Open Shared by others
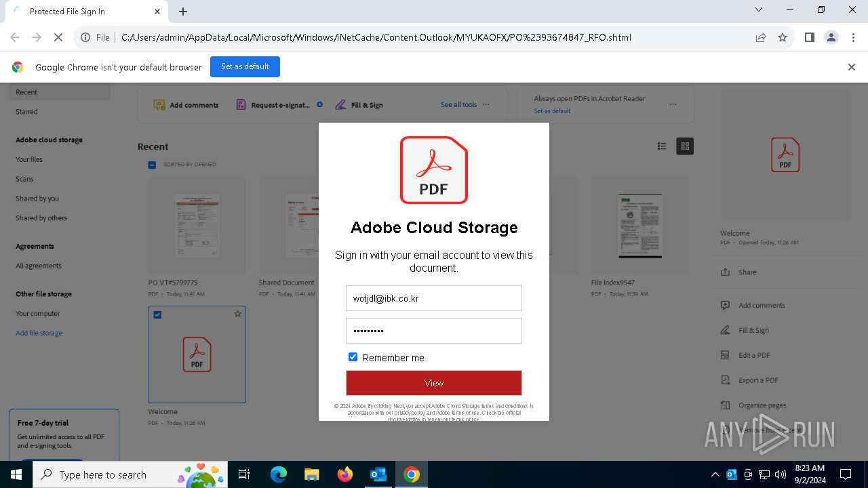Viewport: 868px width, 488px height. [x=41, y=218]
